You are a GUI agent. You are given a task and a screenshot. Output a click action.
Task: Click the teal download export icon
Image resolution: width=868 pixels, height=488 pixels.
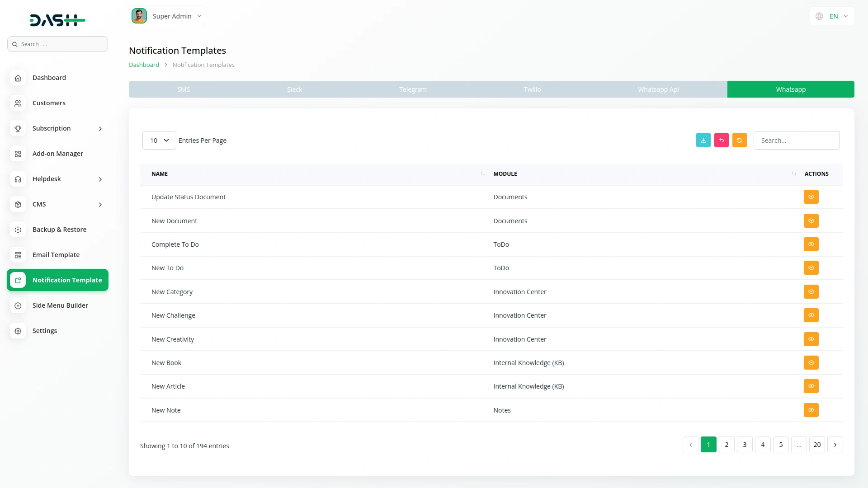point(703,141)
